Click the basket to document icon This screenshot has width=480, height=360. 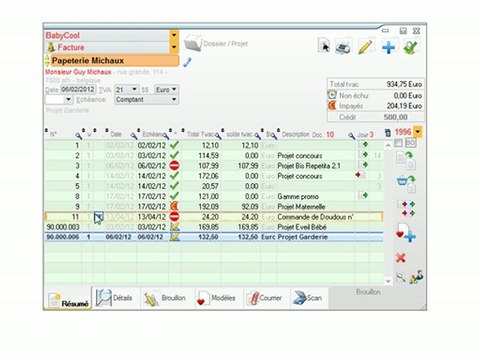point(406,184)
